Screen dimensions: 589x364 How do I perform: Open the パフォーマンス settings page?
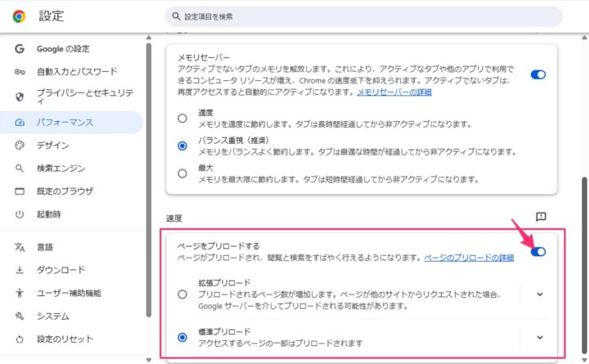point(71,123)
